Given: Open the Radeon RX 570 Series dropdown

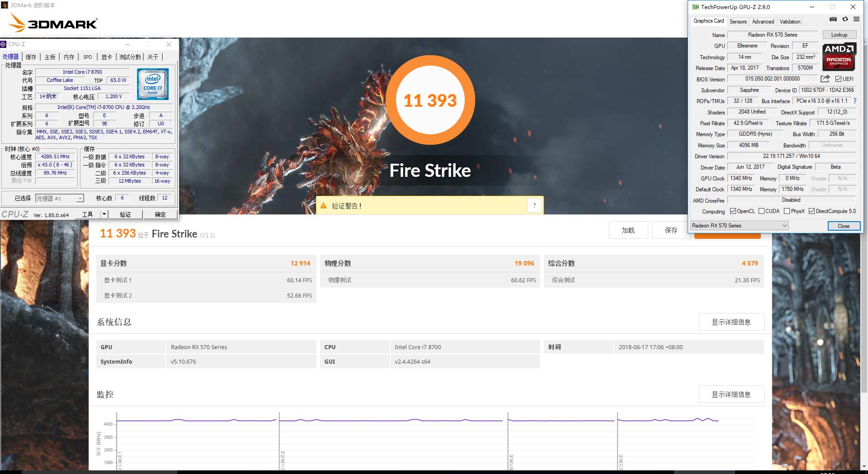Looking at the screenshot, I should pos(784,225).
